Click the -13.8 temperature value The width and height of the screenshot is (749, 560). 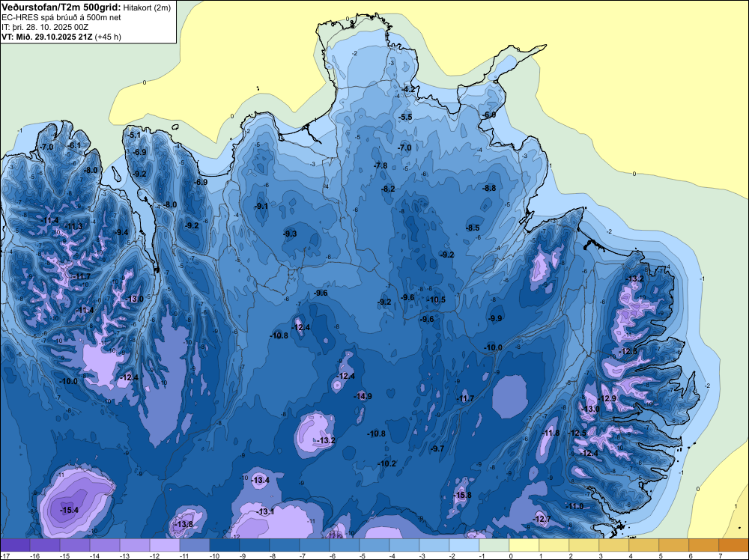184,524
